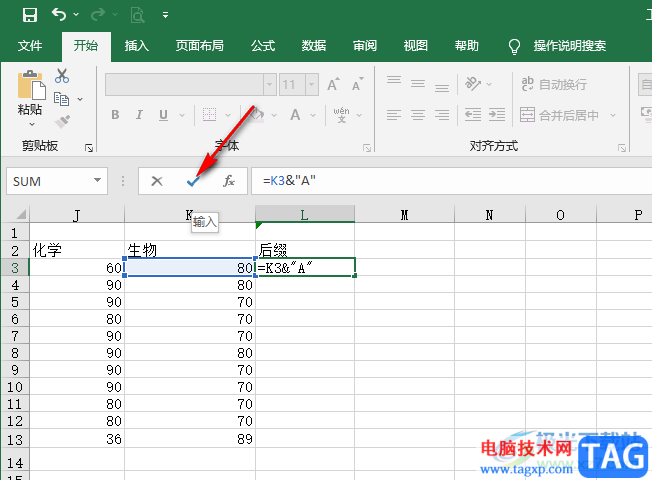Open the 对齐方式 dialog launcher

(x=622, y=148)
